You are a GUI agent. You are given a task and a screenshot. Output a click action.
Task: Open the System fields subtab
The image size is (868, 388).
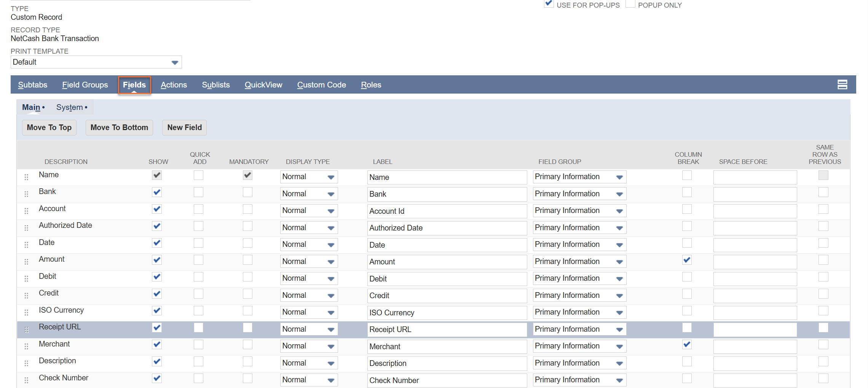tap(70, 108)
